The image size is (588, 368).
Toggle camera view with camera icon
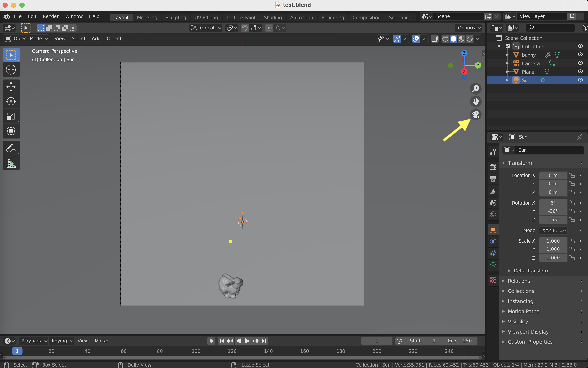click(475, 114)
